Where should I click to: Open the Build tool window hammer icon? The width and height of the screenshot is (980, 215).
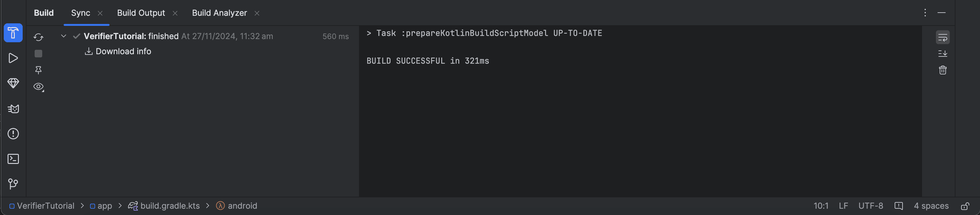[x=13, y=33]
